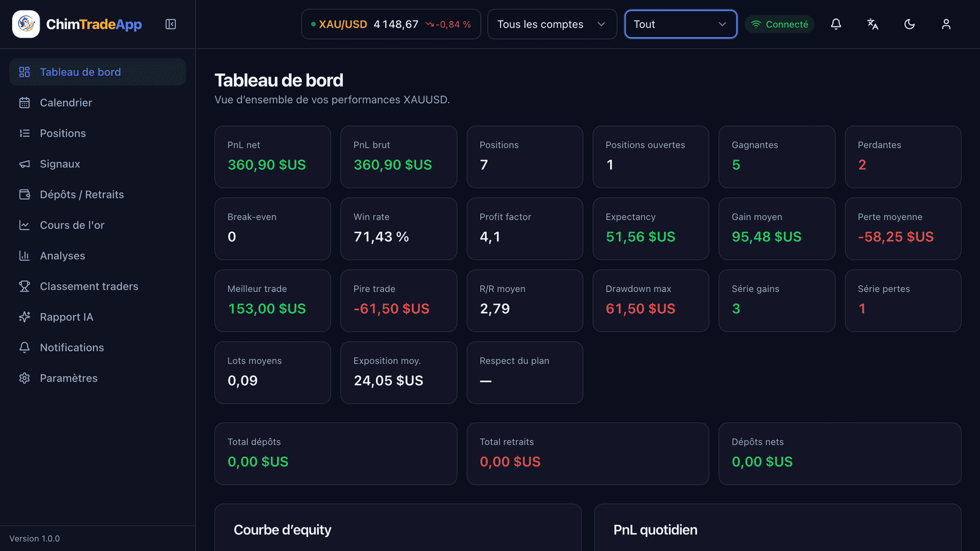Open Dépôts / Retraits section
This screenshot has width=980, height=551.
click(98, 194)
